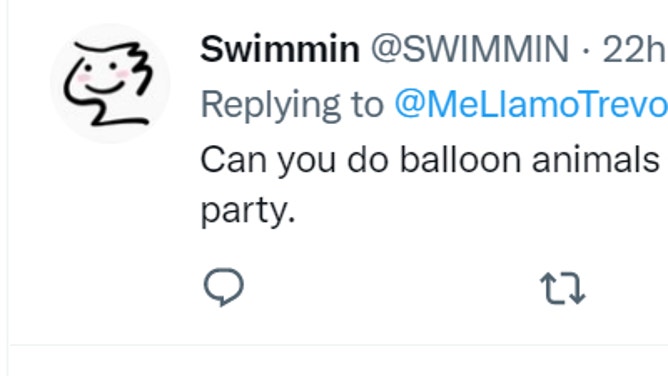Image resolution: width=668 pixels, height=376 pixels.
Task: Click the word 'party.' in the tweet
Action: pyautogui.click(x=248, y=212)
